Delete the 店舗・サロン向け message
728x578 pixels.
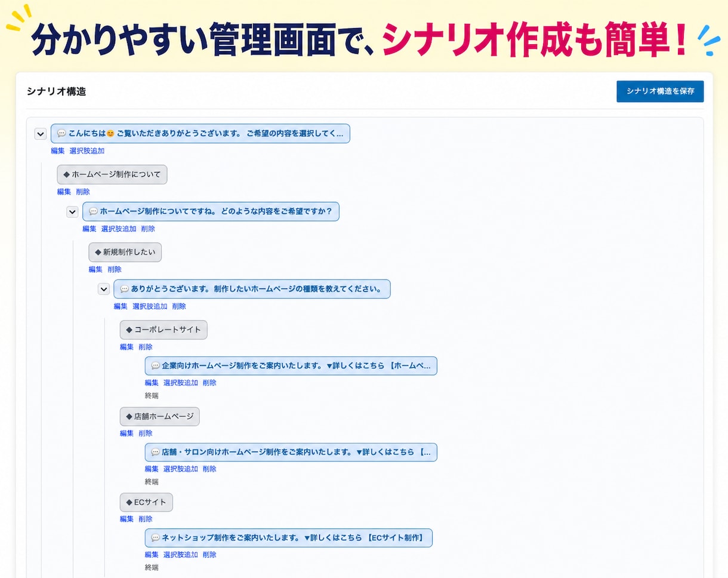209,469
